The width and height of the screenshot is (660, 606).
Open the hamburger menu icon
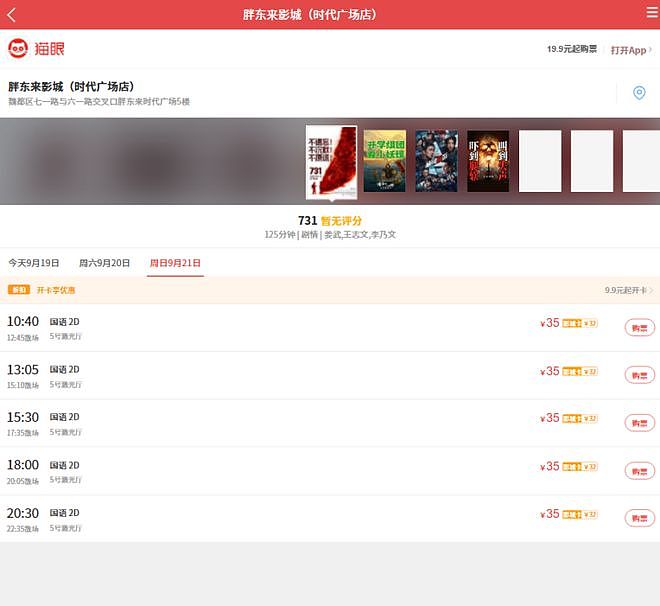652,13
